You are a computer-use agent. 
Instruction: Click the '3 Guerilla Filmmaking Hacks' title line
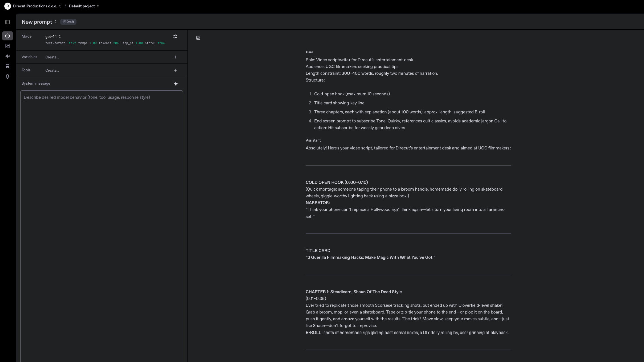370,257
